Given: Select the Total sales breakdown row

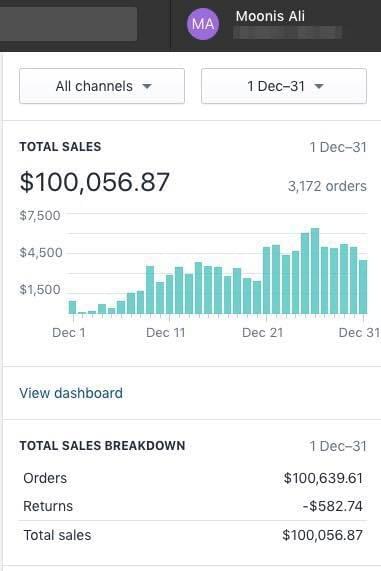Looking at the screenshot, I should click(193, 535).
